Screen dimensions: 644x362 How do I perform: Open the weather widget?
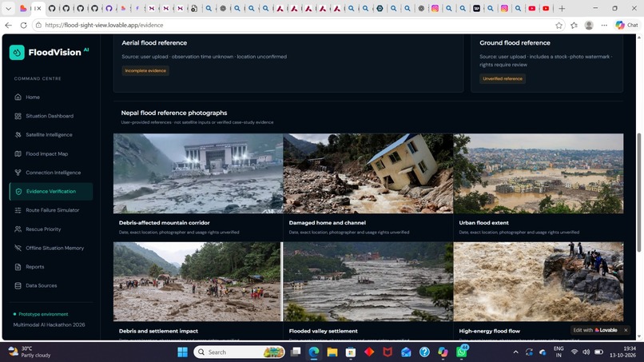[30, 352]
